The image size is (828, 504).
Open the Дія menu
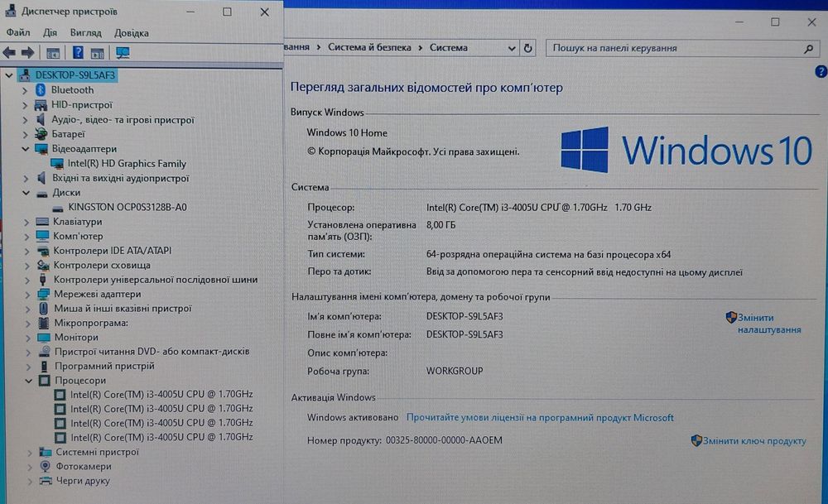point(50,33)
